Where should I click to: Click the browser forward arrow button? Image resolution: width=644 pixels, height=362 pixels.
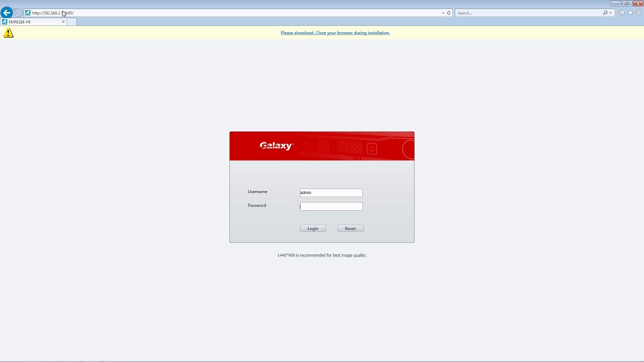tap(18, 13)
